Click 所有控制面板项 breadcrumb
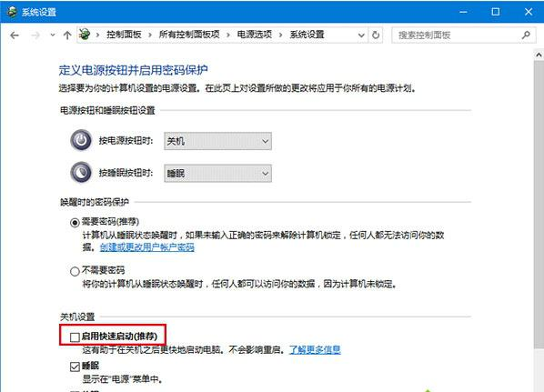 click(x=189, y=35)
